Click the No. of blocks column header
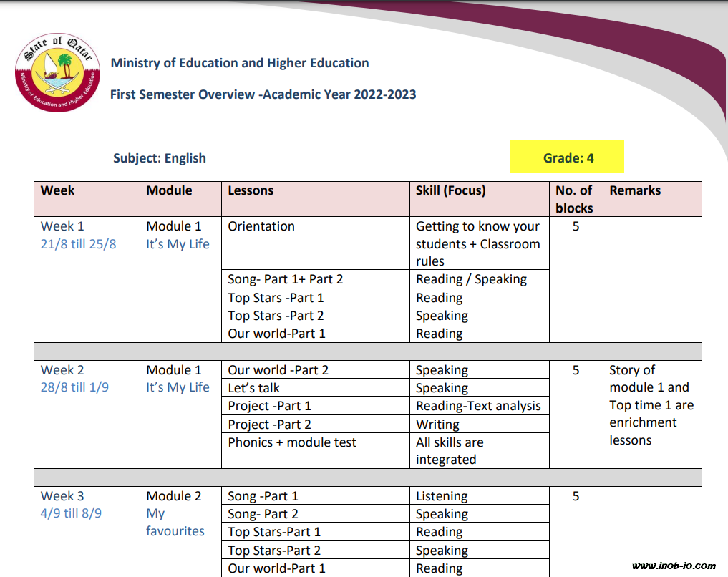728x577 pixels. click(574, 199)
